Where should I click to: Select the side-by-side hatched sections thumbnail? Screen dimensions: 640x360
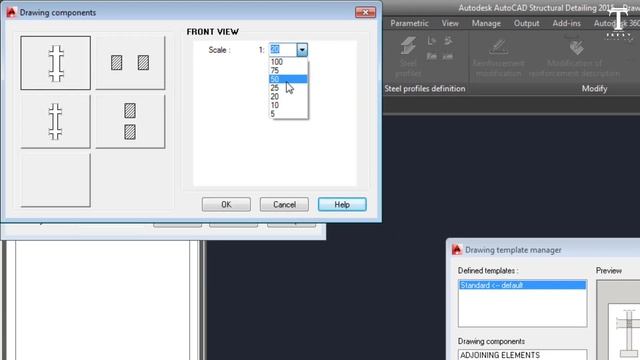(130, 63)
